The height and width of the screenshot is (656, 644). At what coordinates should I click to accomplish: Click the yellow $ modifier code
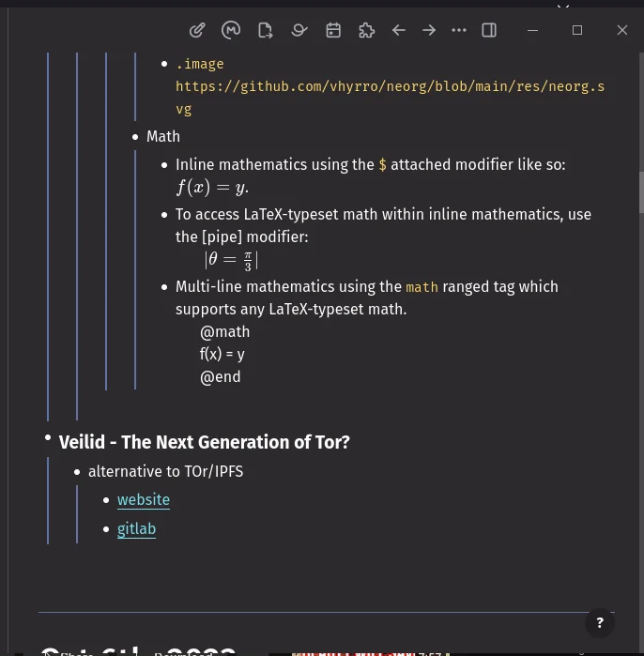tap(383, 165)
